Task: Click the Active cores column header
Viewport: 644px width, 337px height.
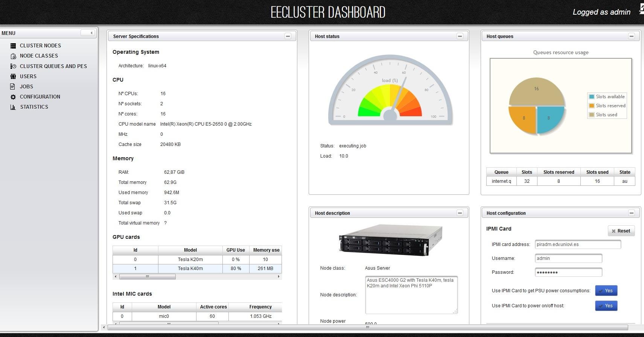Action: pos(213,307)
